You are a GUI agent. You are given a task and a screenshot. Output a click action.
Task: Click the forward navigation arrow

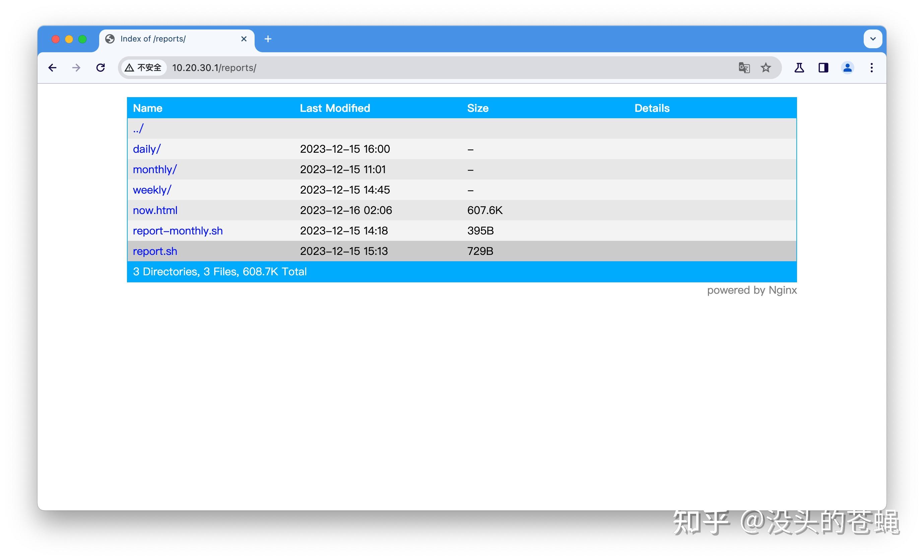click(76, 68)
